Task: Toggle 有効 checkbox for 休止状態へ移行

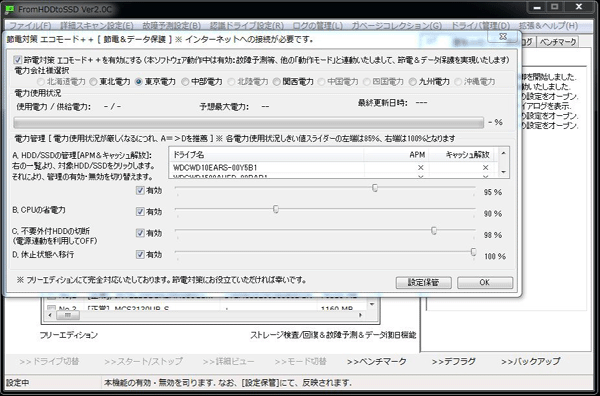Action: pos(140,254)
